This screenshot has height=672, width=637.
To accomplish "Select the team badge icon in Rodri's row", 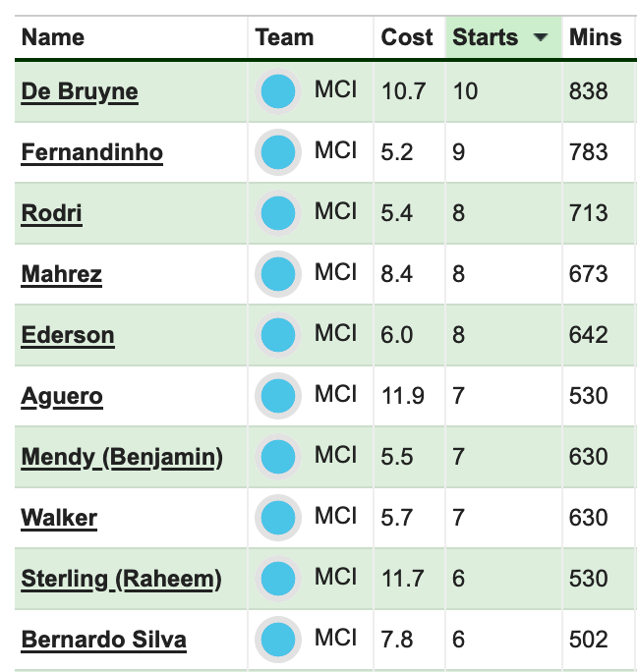I will 278,213.
